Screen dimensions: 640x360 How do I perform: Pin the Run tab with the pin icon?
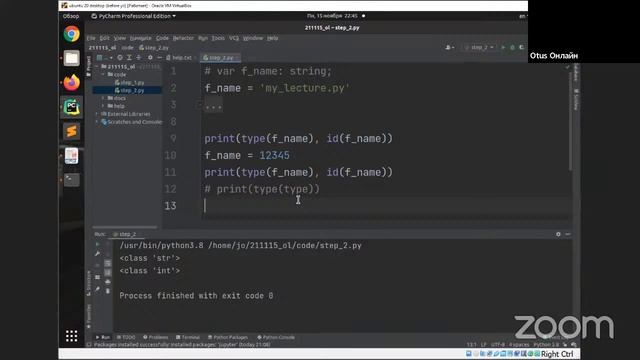coord(97,289)
